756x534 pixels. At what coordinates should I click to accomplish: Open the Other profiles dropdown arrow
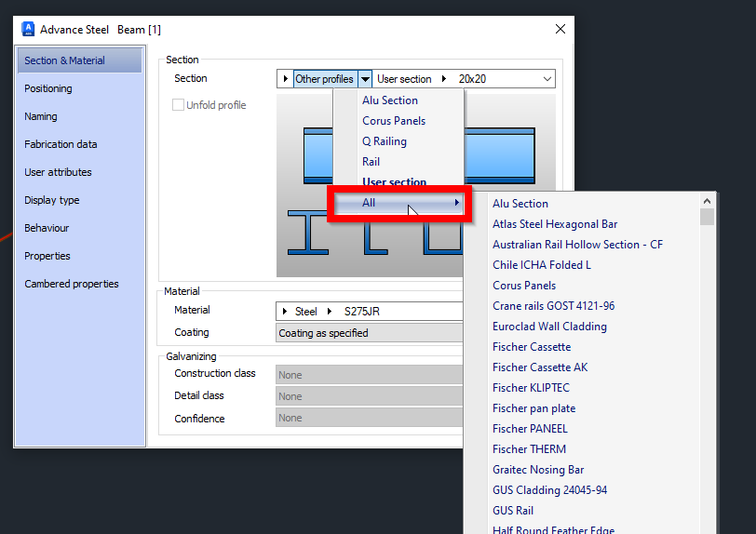coord(365,79)
